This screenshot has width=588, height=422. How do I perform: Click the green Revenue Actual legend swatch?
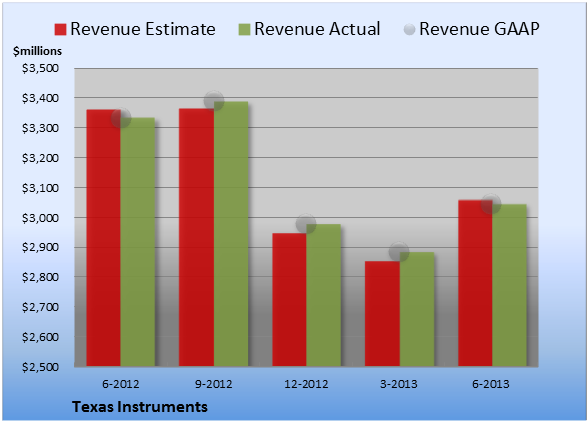(244, 29)
